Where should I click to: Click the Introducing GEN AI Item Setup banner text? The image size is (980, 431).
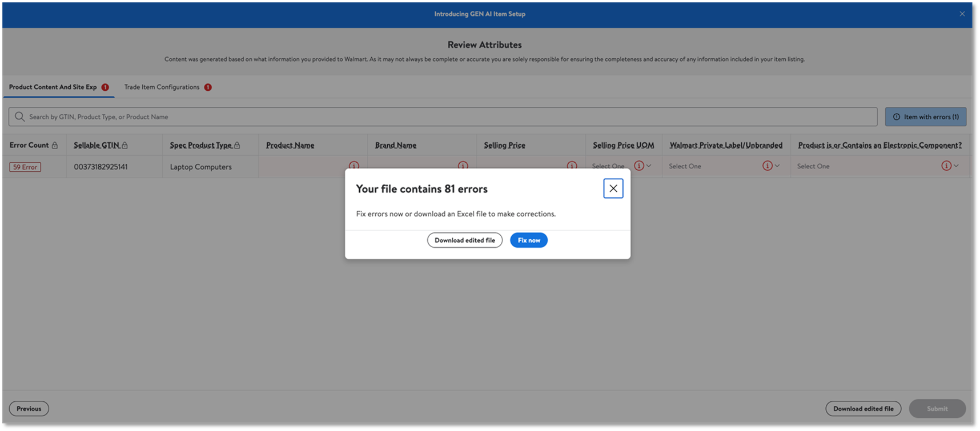pos(480,14)
